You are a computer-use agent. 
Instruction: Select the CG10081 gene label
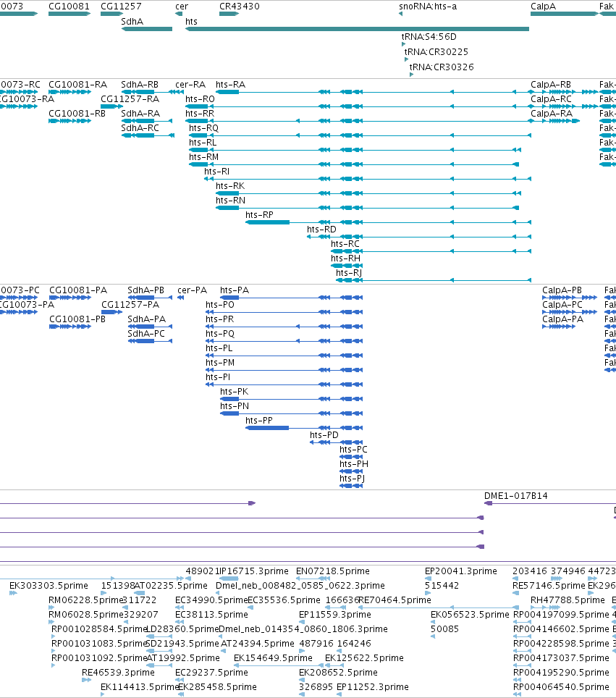[x=69, y=7]
